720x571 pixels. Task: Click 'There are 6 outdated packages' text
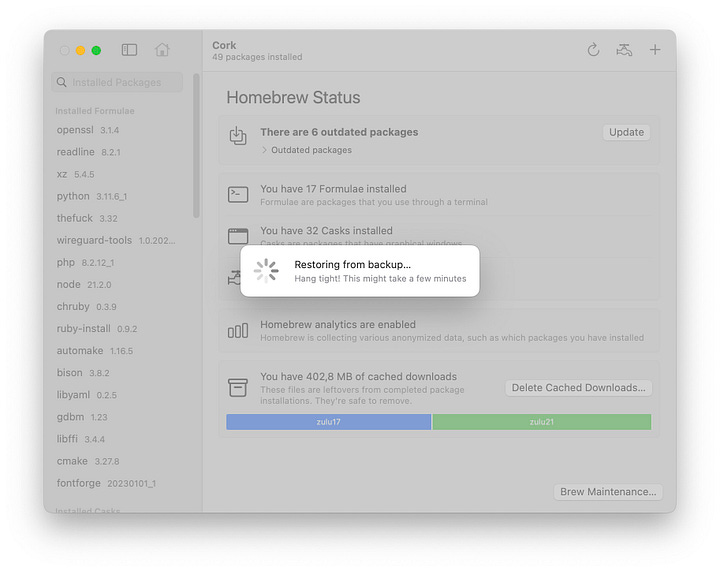(x=339, y=132)
